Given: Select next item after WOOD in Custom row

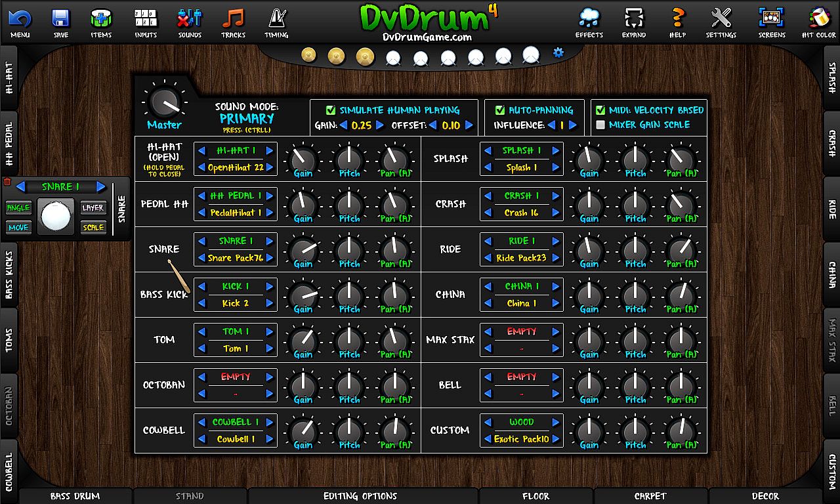Looking at the screenshot, I should (555, 423).
